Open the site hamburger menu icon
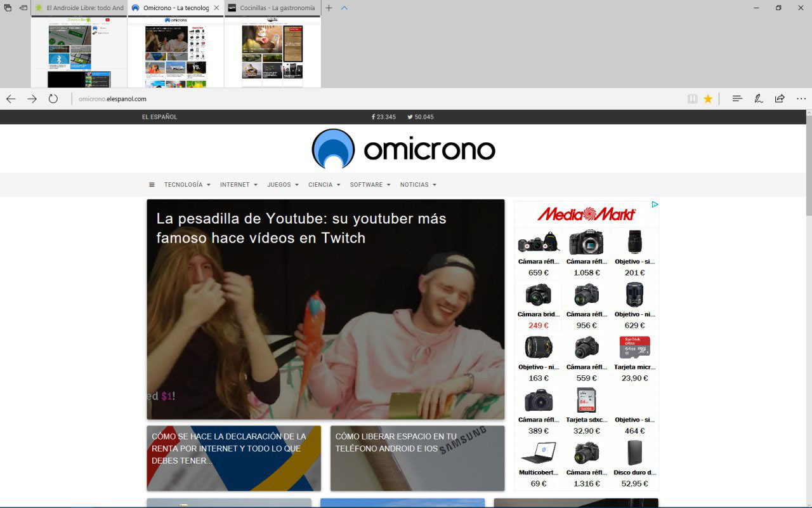The width and height of the screenshot is (812, 508). 152,185
